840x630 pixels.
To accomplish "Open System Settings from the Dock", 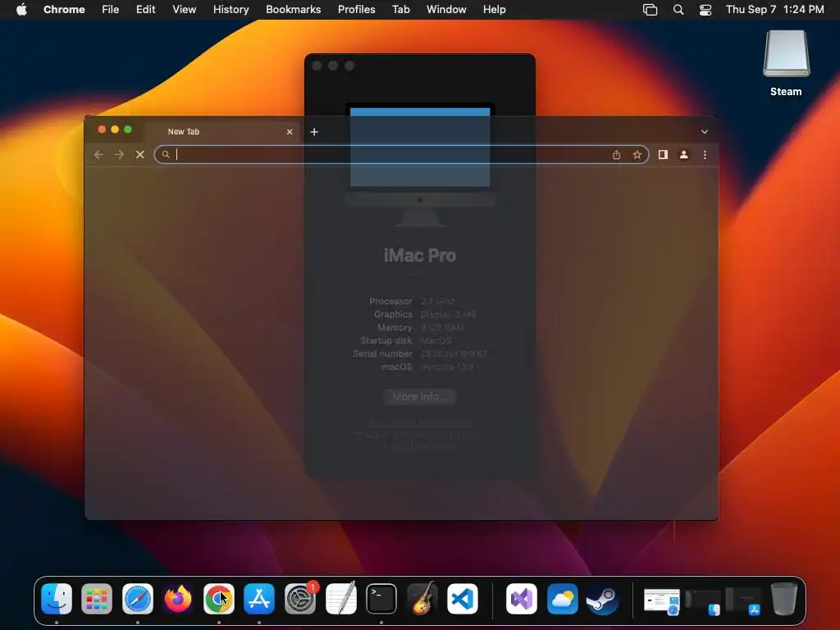I will (300, 598).
